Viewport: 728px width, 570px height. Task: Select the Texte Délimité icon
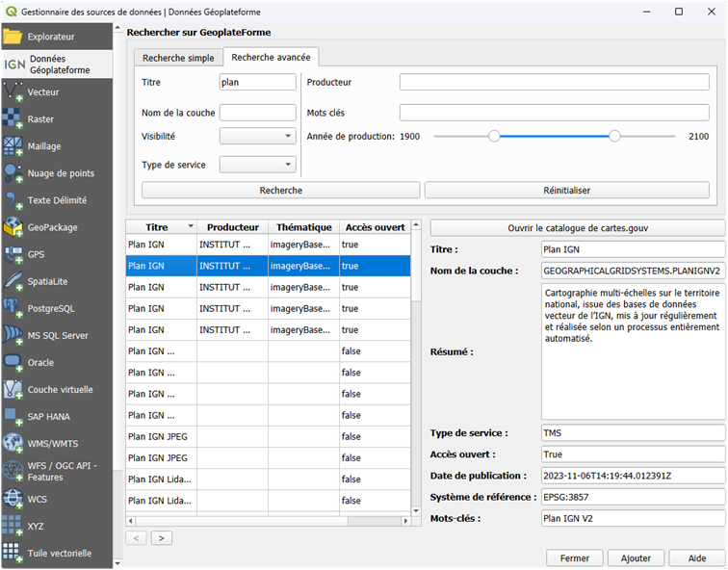pyautogui.click(x=13, y=200)
